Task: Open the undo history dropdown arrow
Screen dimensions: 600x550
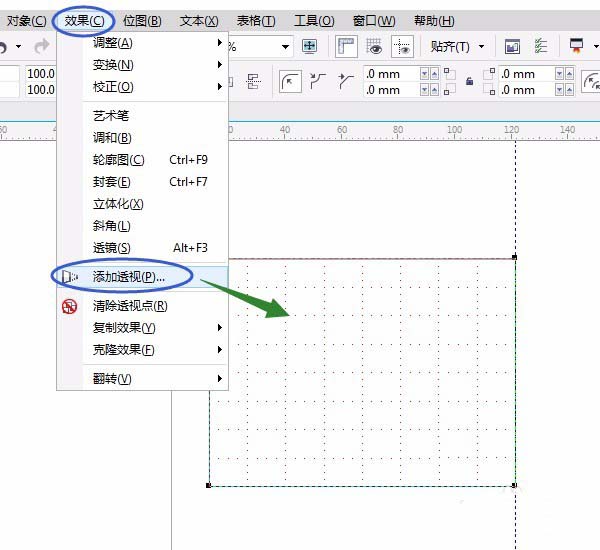Action: (18, 47)
